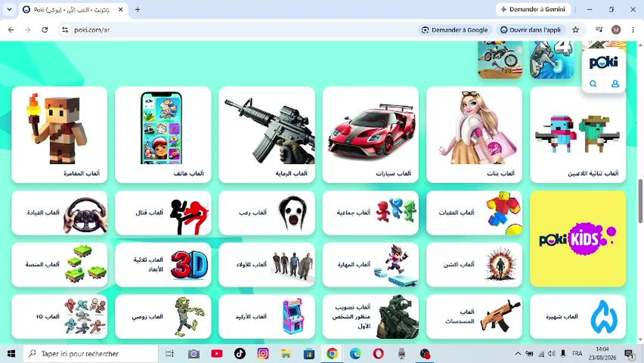Select the ألعاب زومبي zombie games tile
The width and height of the screenshot is (644, 363).
coord(163,317)
